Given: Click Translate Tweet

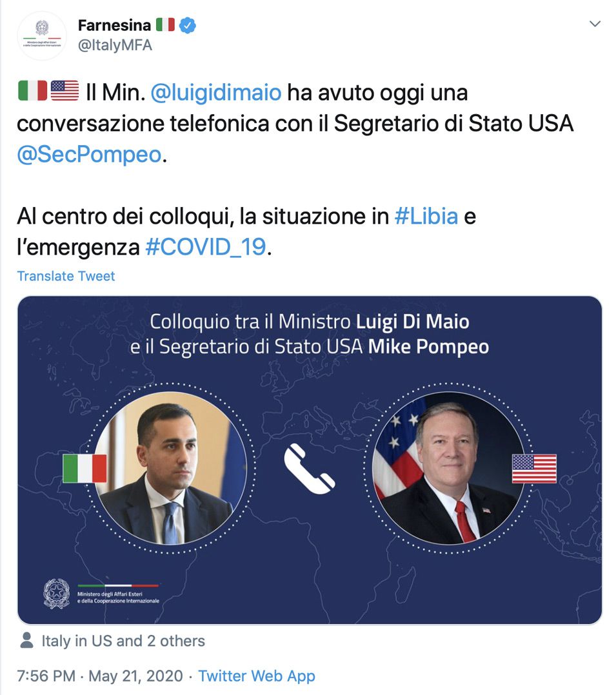Looking at the screenshot, I should pyautogui.click(x=66, y=276).
